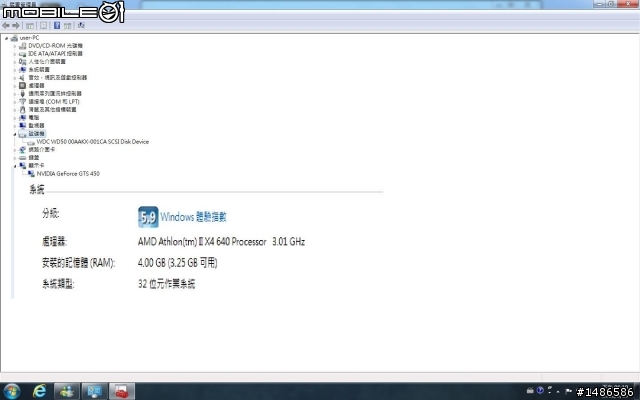Click the 32 位元作業系統 value
This screenshot has width=640, height=400.
pyautogui.click(x=167, y=284)
